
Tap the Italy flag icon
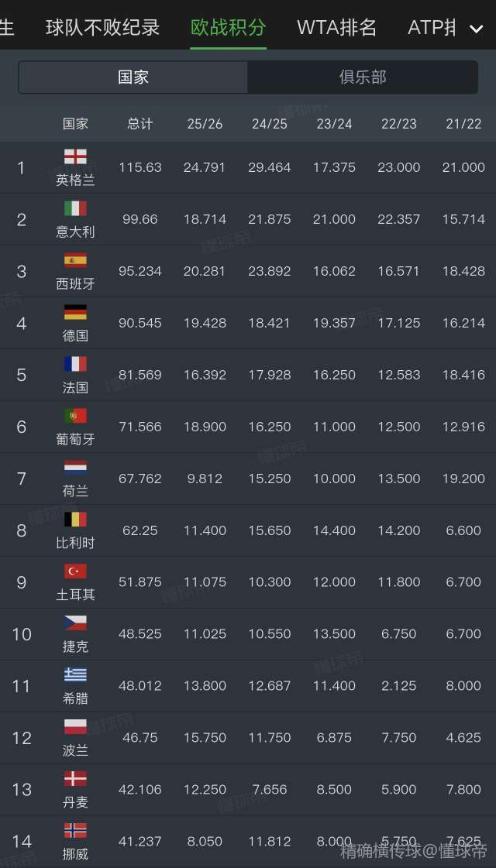(75, 208)
